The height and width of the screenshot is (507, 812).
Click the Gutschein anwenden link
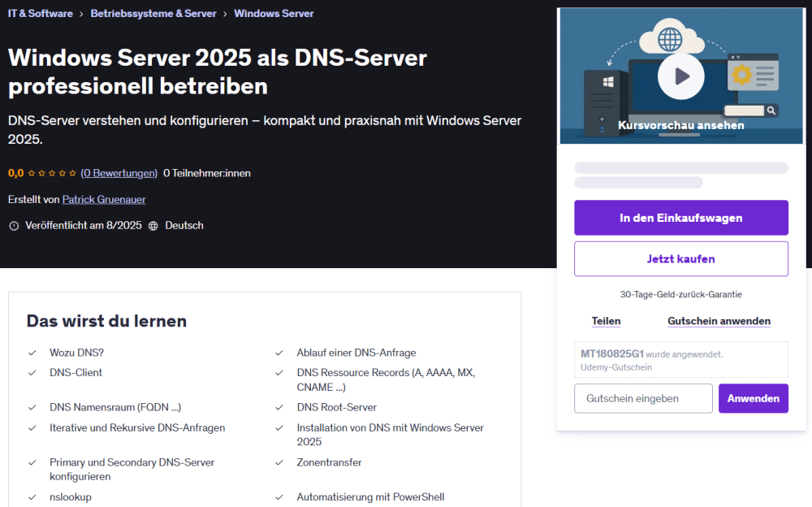(719, 321)
